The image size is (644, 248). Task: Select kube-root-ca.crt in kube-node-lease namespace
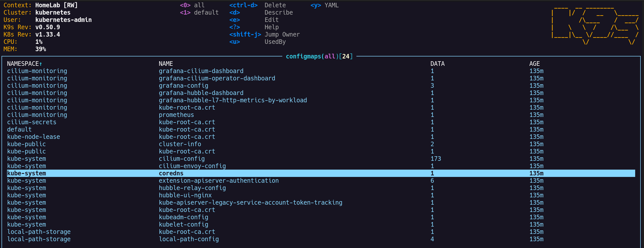(x=321, y=137)
